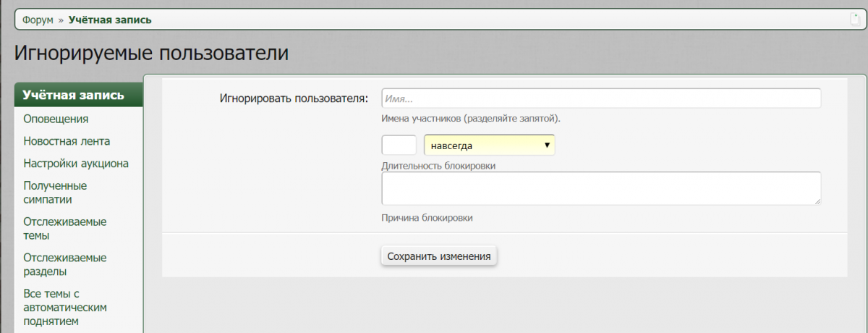Screen dimensions: 868x333
Task: Click the "Имя..." username input field
Action: point(600,98)
